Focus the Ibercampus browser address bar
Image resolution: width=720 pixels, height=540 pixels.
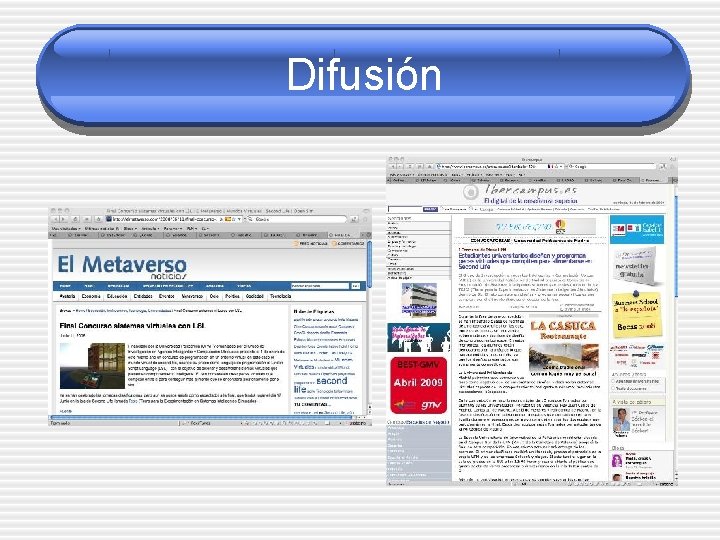(498, 167)
